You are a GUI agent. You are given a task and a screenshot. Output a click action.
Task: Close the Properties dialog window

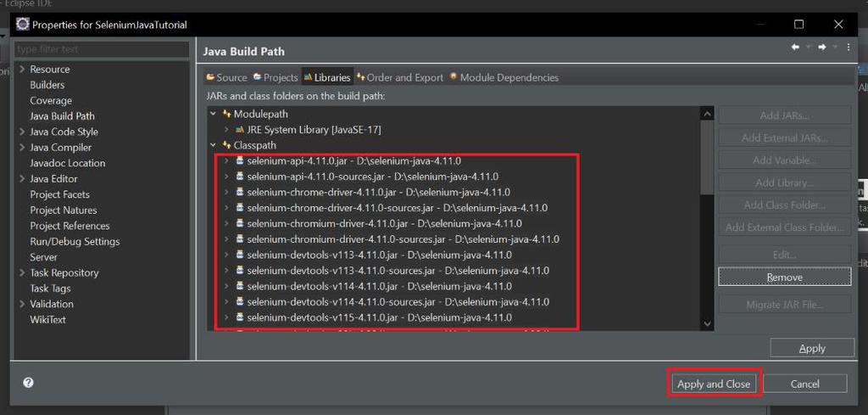point(838,25)
